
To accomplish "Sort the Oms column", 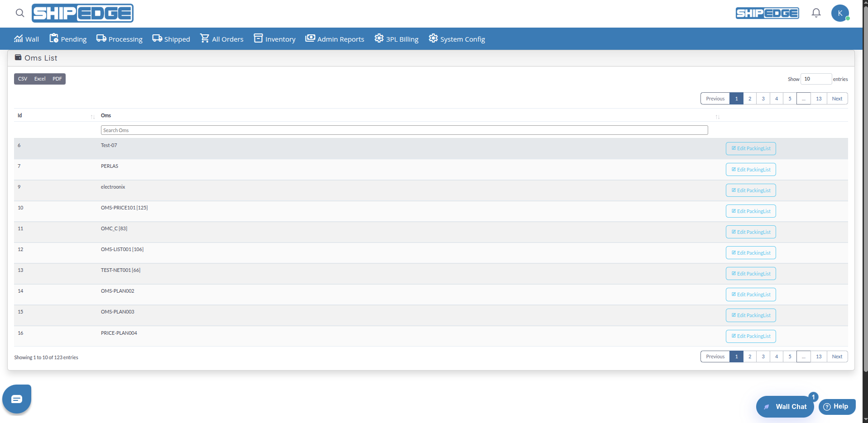I will pos(717,117).
